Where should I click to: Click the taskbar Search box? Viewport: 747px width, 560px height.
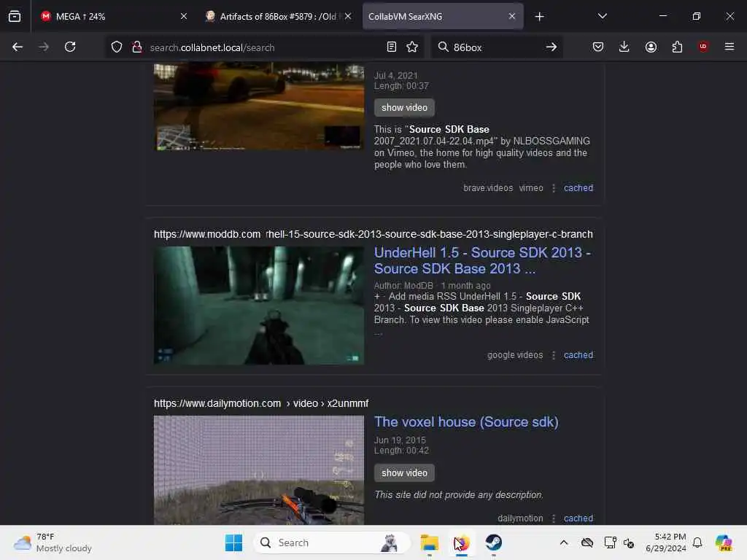[x=332, y=542]
